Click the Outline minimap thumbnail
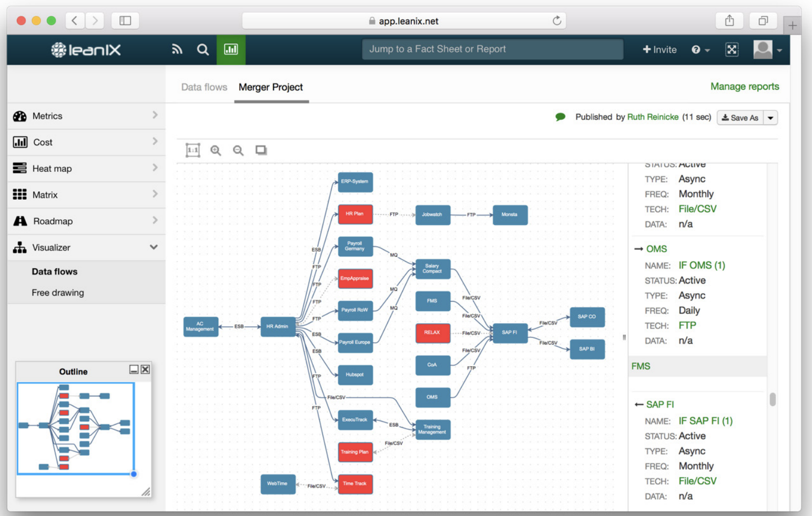 (x=76, y=428)
